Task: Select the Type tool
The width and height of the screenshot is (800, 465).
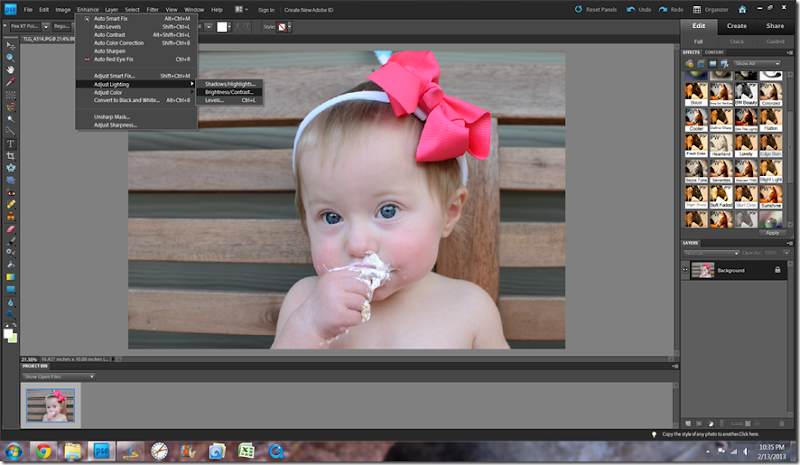Action: click(10, 143)
